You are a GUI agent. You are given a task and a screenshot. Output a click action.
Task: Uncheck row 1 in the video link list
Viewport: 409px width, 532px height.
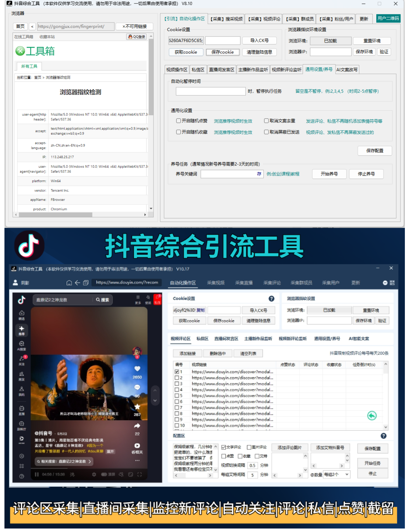(177, 371)
